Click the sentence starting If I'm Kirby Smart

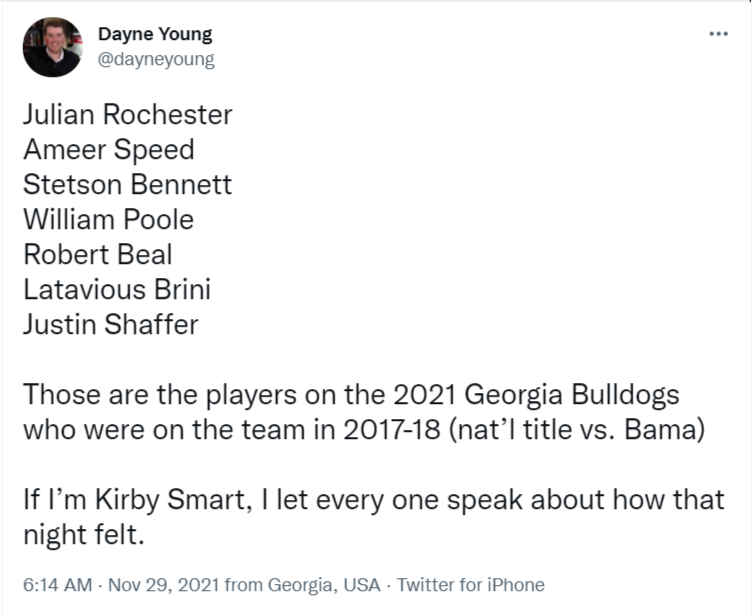point(373,499)
